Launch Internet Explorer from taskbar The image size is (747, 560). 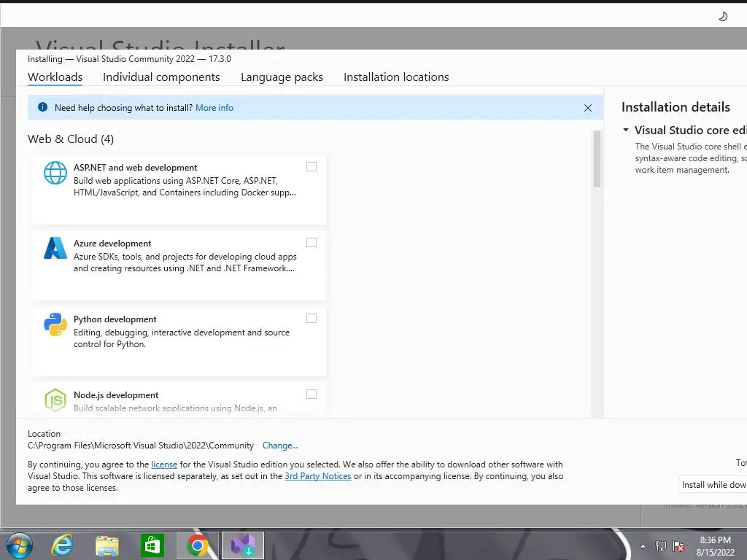pos(63,545)
